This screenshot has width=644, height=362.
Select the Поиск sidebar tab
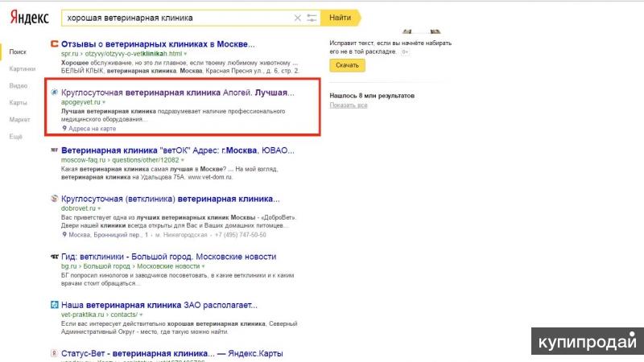(x=18, y=51)
